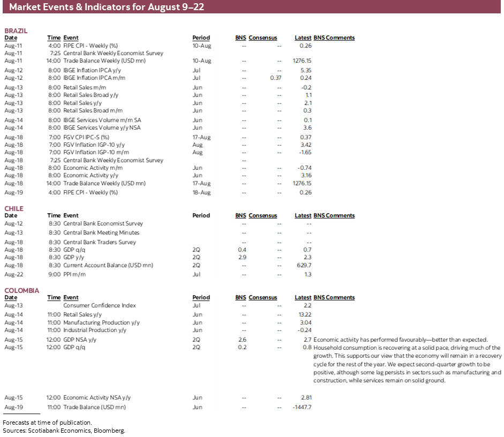Viewport: 504px width, 437px height.
Task: Select the BRAZIL section heading
Action: point(16,31)
